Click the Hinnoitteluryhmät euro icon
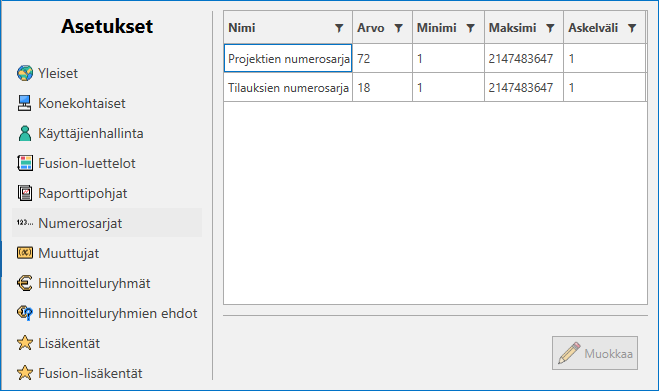 click(x=25, y=283)
